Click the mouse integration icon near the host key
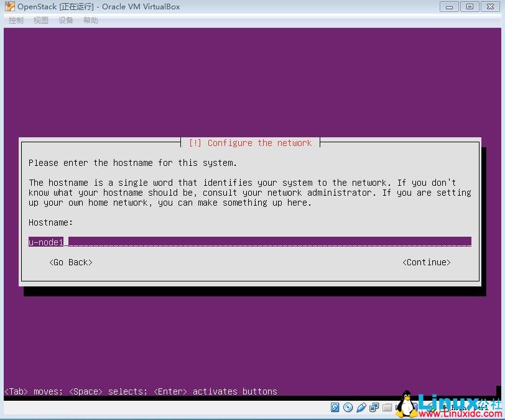 pyautogui.click(x=429, y=408)
